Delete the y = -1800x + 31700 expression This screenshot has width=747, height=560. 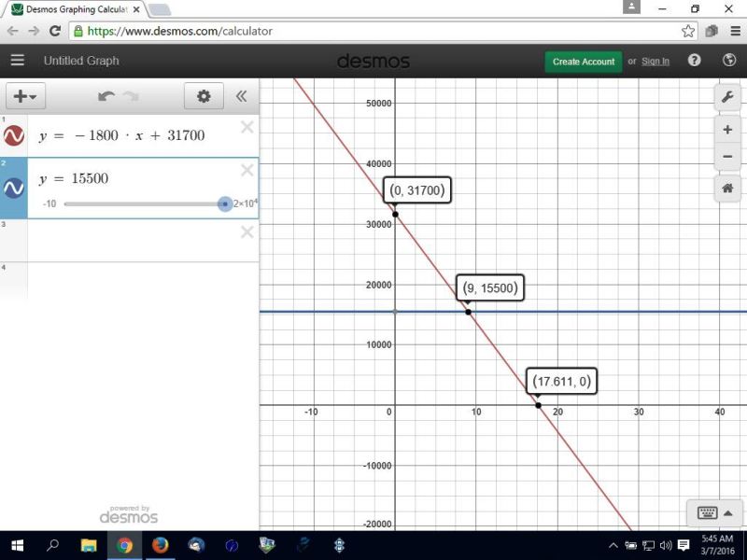[x=247, y=127]
